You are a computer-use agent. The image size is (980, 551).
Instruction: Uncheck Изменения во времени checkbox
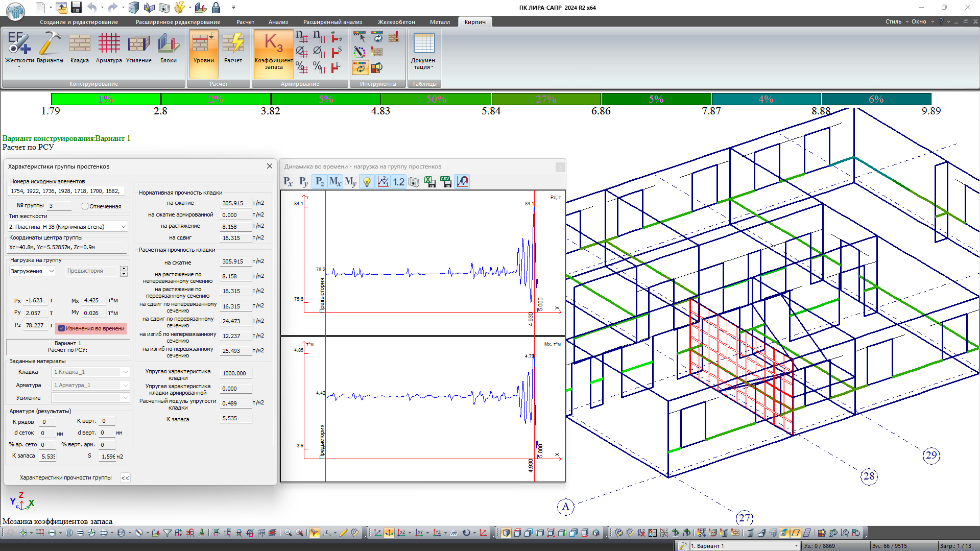click(62, 328)
